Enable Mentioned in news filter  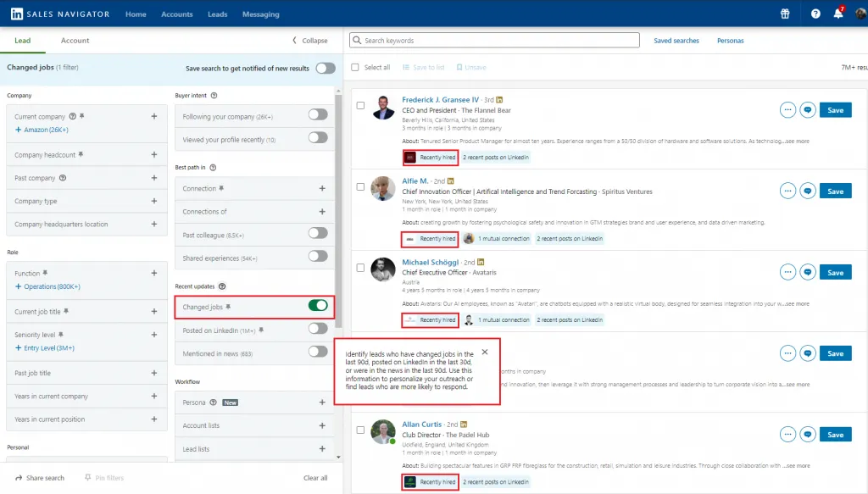pos(318,352)
